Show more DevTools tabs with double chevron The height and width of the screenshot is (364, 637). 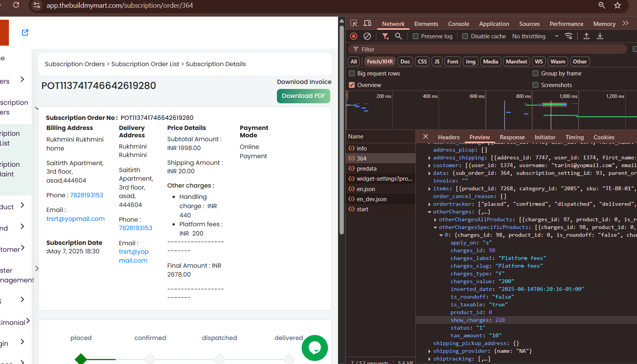625,23
